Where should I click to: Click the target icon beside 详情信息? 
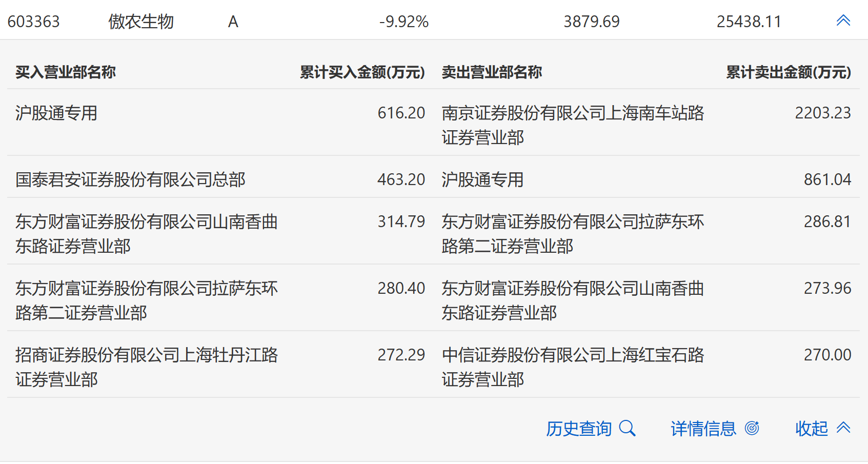(x=752, y=428)
